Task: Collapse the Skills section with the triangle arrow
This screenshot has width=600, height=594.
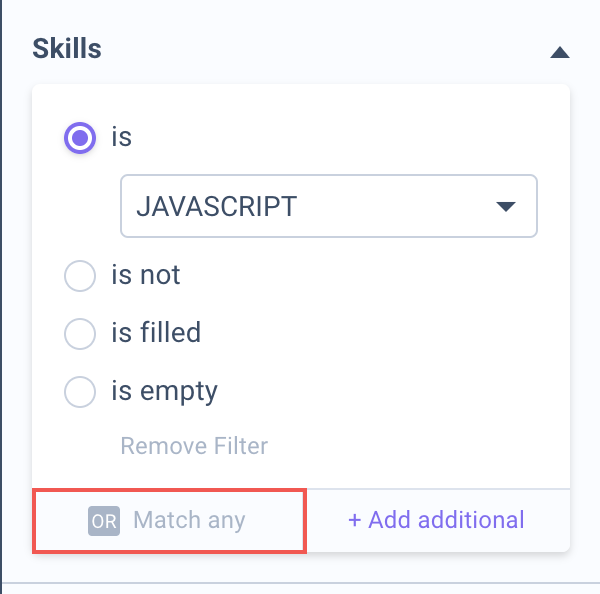Action: click(560, 52)
